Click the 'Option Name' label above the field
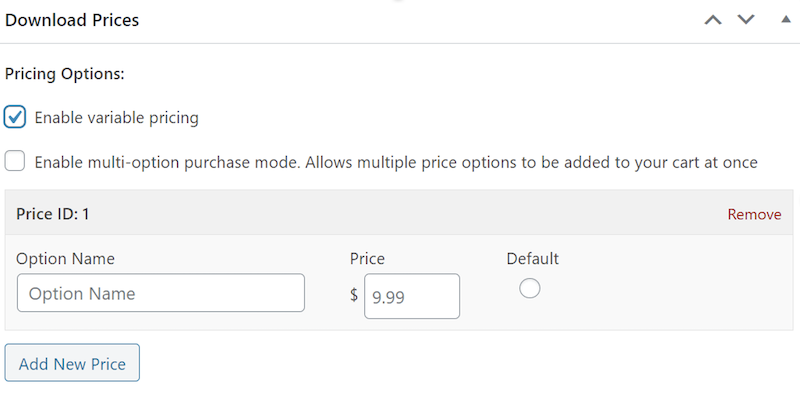This screenshot has height=396, width=800. coord(65,259)
